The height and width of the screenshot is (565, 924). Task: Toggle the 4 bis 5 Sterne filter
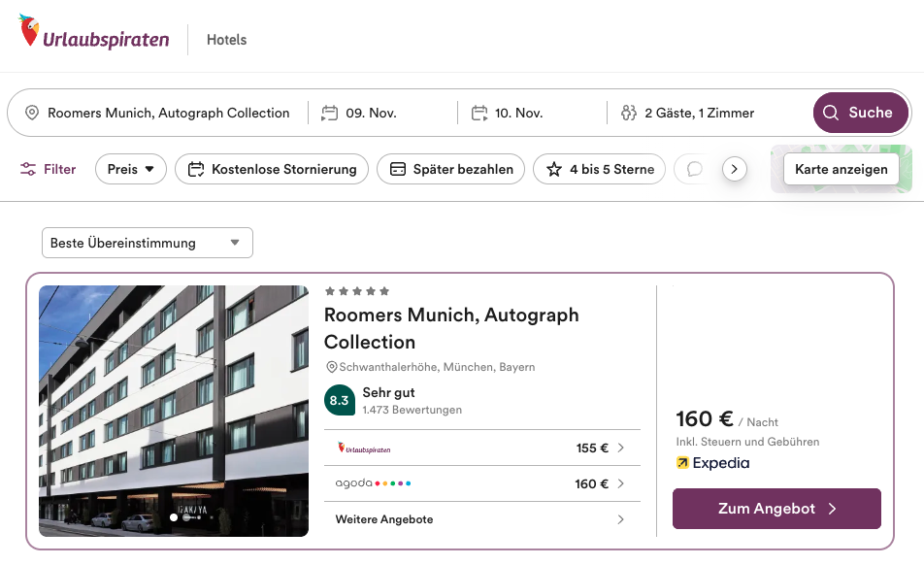599,169
